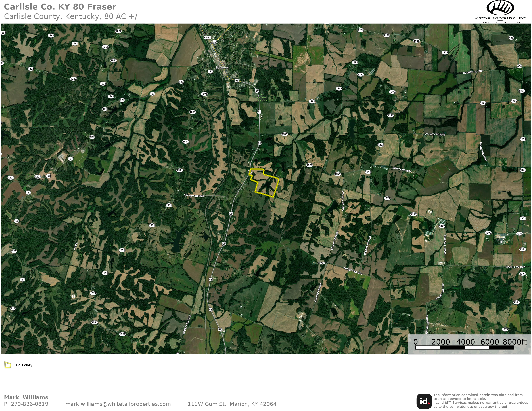Click the County RD 1228 road label
The height and width of the screenshot is (411, 532).
coord(194,195)
